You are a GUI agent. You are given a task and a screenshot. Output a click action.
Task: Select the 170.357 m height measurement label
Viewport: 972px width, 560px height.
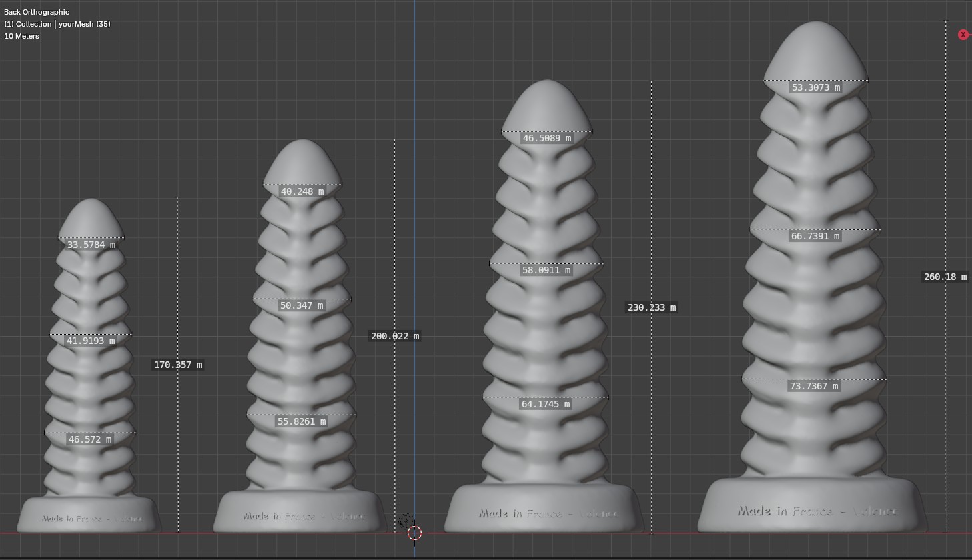[x=178, y=365]
